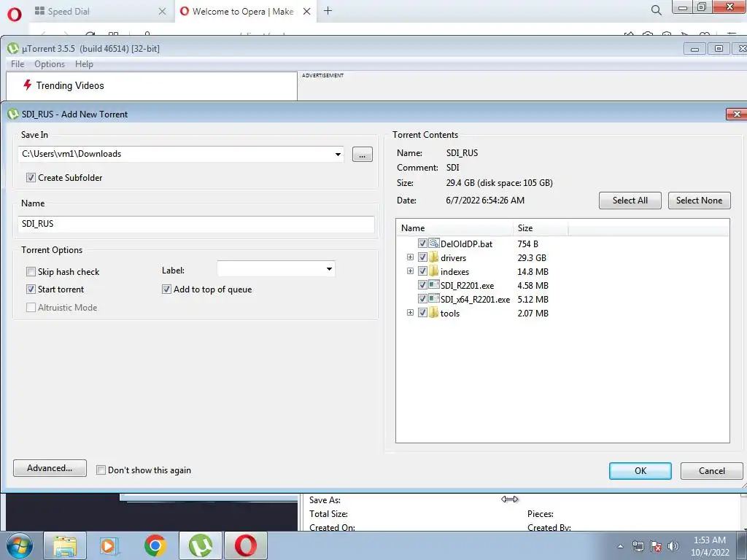Uncheck the SDI_R2201.exe checkbox

[422, 285]
